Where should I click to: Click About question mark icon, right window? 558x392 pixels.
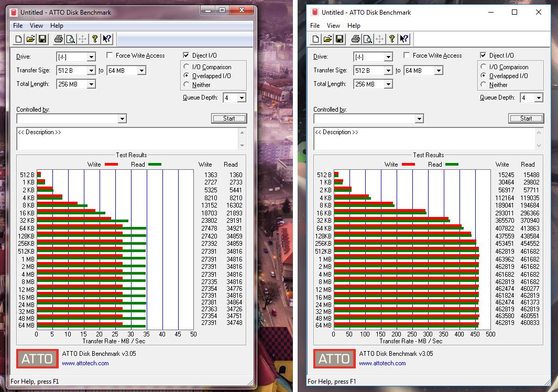coord(392,39)
